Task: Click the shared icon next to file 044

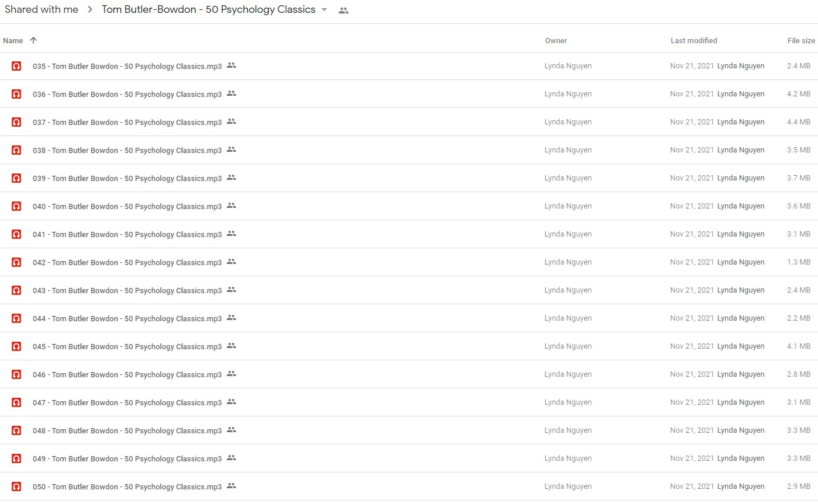Action: click(x=231, y=318)
